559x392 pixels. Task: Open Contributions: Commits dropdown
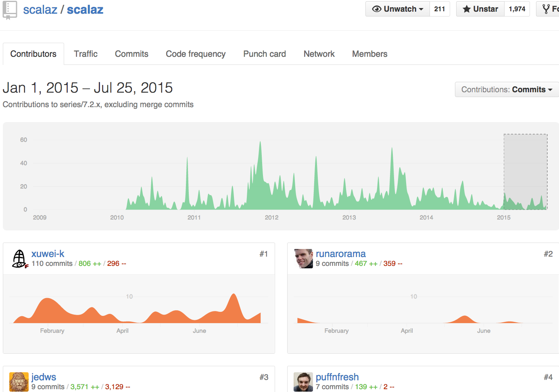click(507, 89)
